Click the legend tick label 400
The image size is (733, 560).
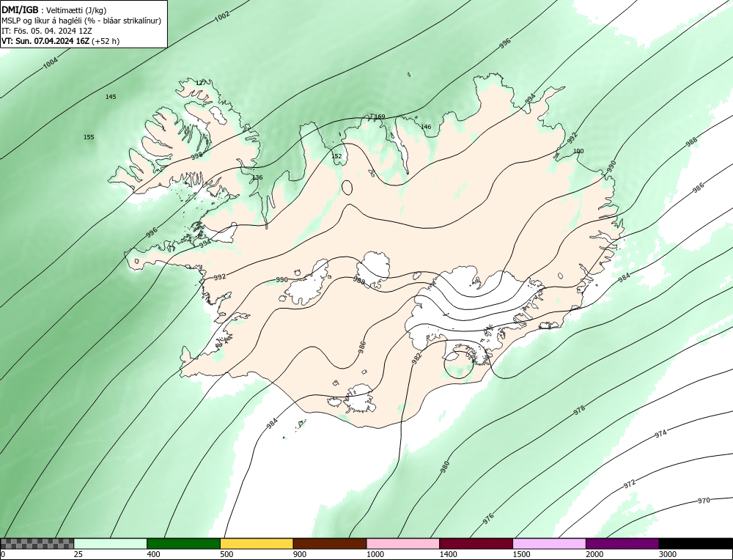coord(153,554)
